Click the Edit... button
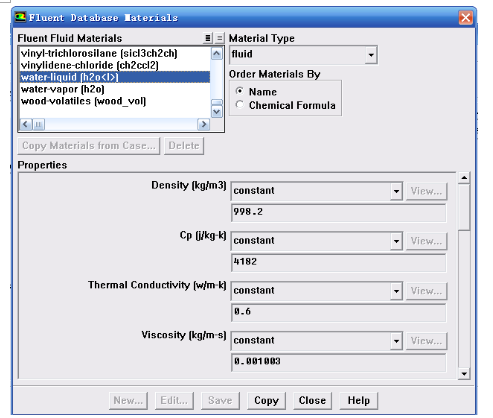Image resolution: width=493 pixels, height=418 pixels. [174, 400]
